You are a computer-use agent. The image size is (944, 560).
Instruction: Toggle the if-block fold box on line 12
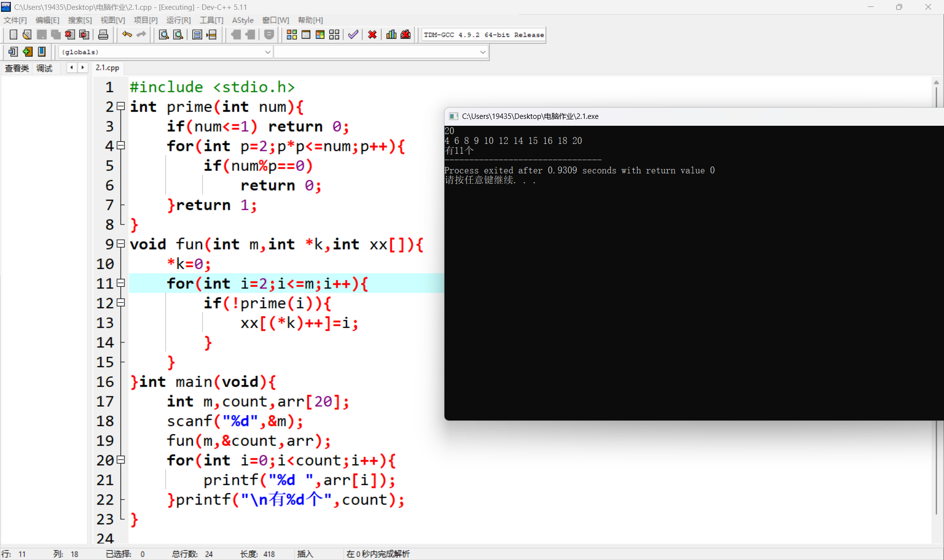coord(121,303)
